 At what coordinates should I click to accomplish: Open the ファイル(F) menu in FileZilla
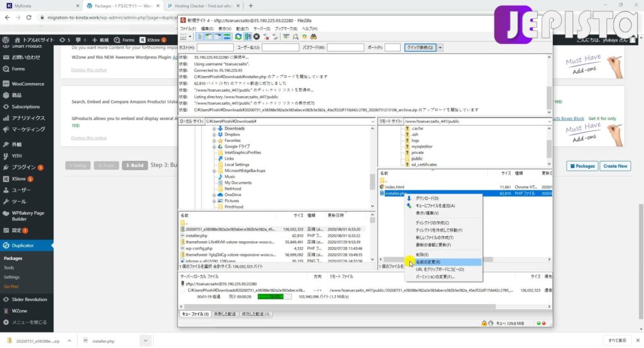pyautogui.click(x=187, y=29)
